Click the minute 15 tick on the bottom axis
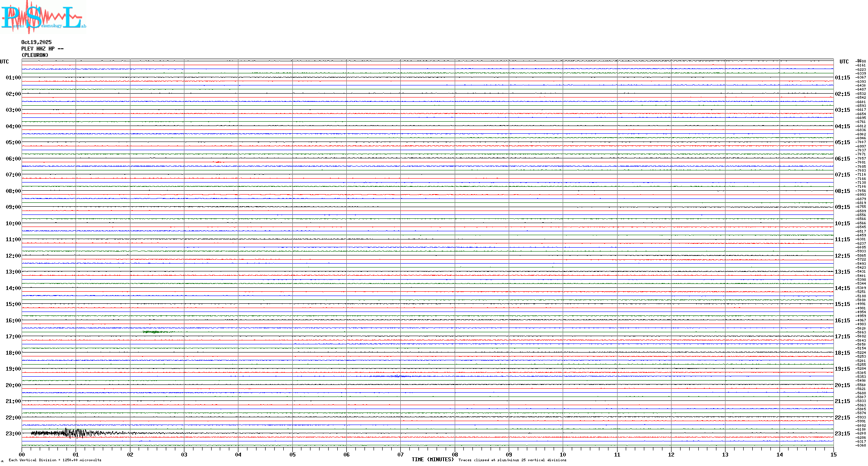Image resolution: width=868 pixels, height=466 pixels. [833, 454]
